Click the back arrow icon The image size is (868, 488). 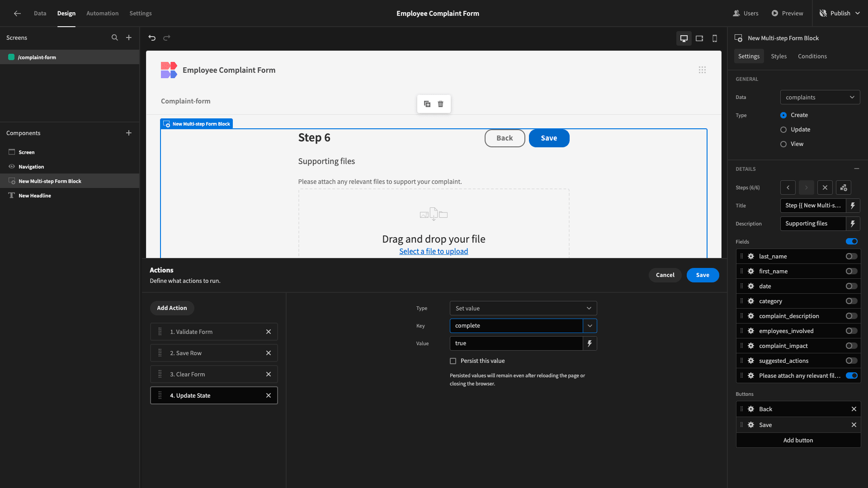coord(17,14)
